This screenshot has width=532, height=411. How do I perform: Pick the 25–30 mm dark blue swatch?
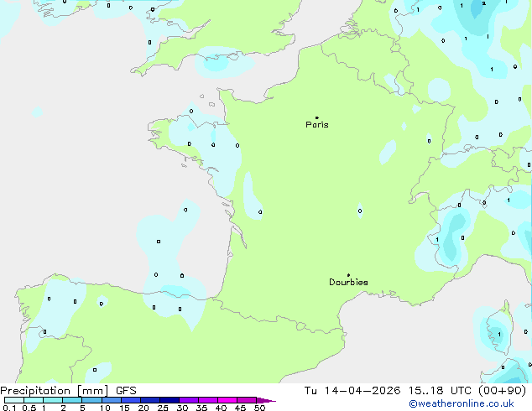[x=170, y=400]
